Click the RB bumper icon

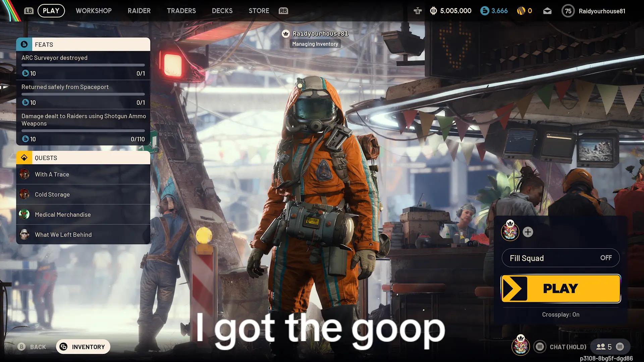(283, 11)
